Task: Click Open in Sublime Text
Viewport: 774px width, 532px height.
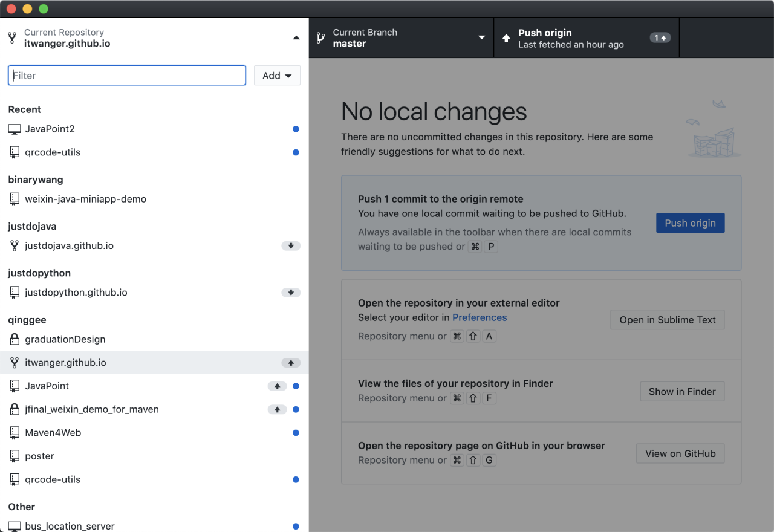Action: pyautogui.click(x=667, y=320)
